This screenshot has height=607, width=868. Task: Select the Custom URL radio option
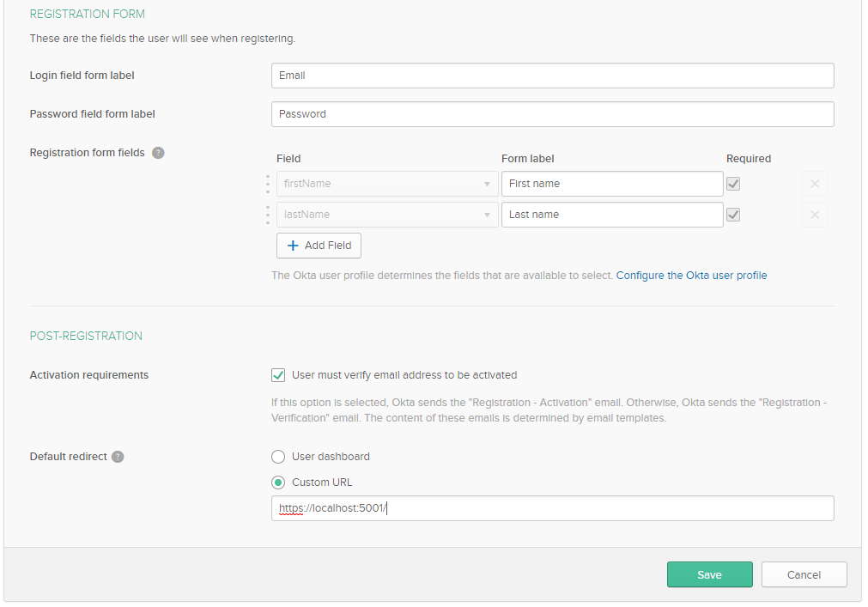tap(278, 483)
